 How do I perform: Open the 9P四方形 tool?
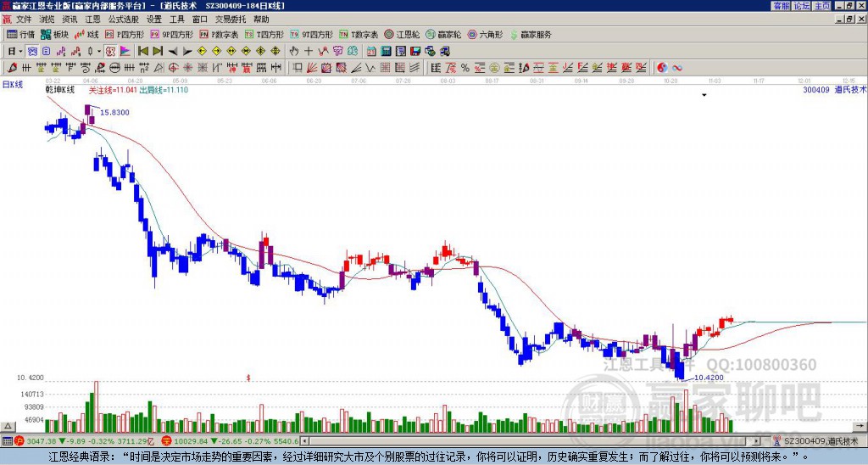tap(171, 34)
